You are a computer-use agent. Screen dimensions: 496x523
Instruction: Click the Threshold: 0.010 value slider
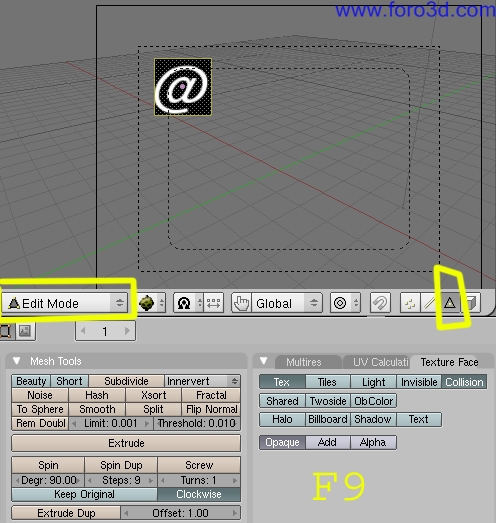pos(197,423)
